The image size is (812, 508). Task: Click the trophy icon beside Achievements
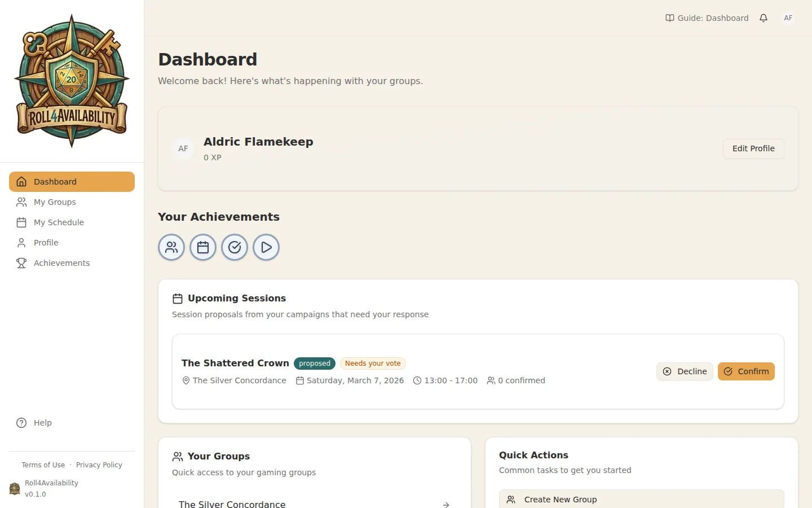(21, 262)
